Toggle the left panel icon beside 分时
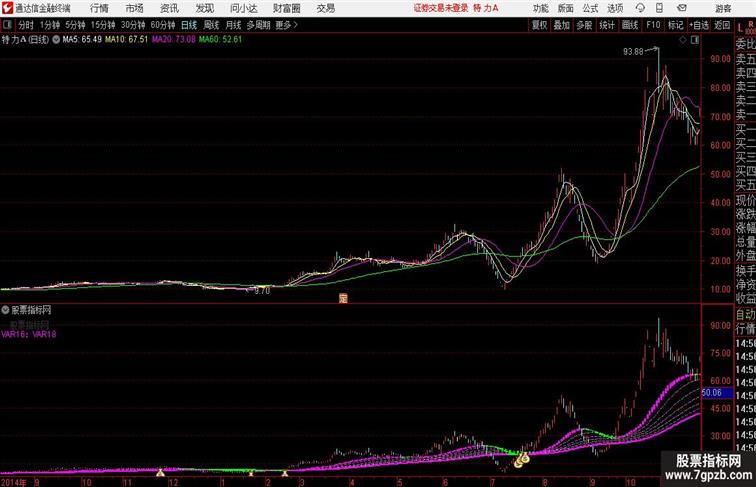The height and width of the screenshot is (487, 756). pos(7,25)
